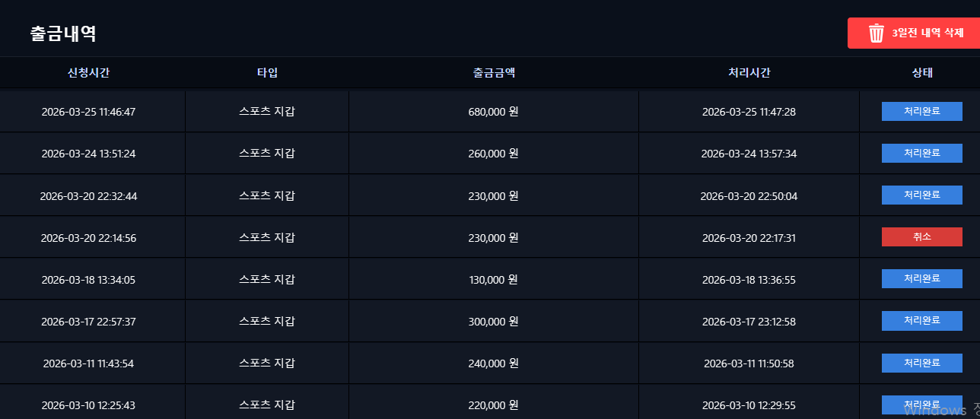
Task: Click the red 취소 status badge
Action: pyautogui.click(x=922, y=237)
